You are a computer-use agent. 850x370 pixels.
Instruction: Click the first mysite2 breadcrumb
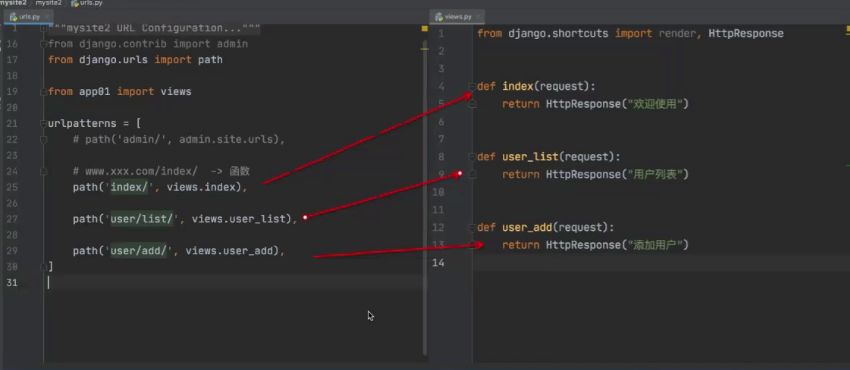(x=14, y=3)
